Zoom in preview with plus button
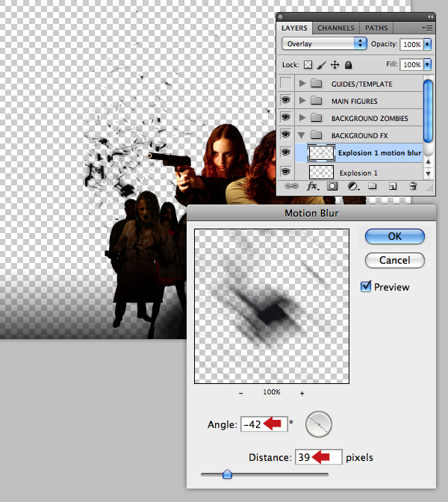Viewport: 448px width, 502px height. click(x=302, y=393)
